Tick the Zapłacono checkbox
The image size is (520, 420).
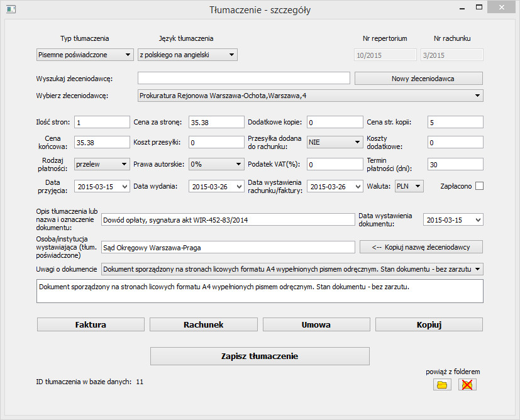tap(479, 186)
